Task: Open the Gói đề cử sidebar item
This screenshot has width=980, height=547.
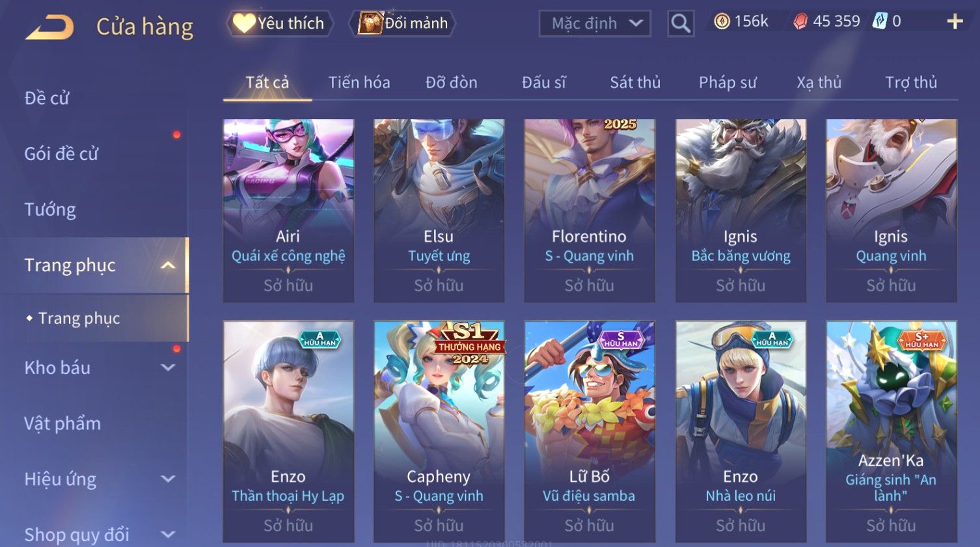Action: (61, 154)
